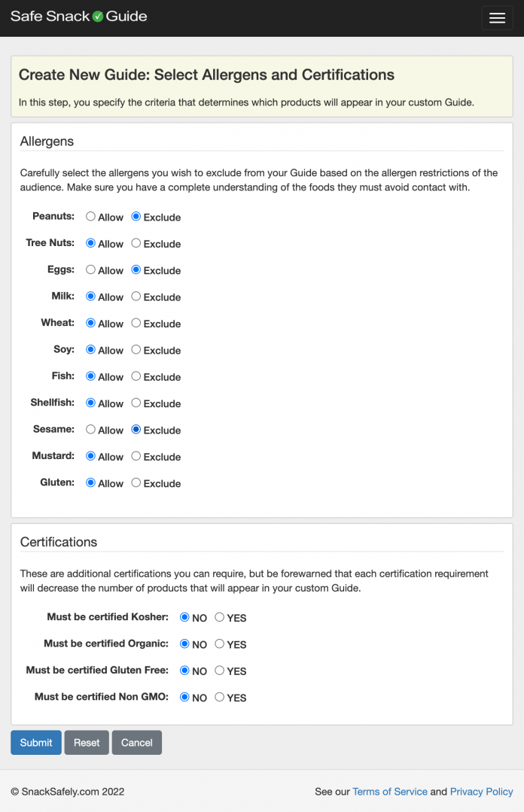Select Exclude for Gluten

136,483
